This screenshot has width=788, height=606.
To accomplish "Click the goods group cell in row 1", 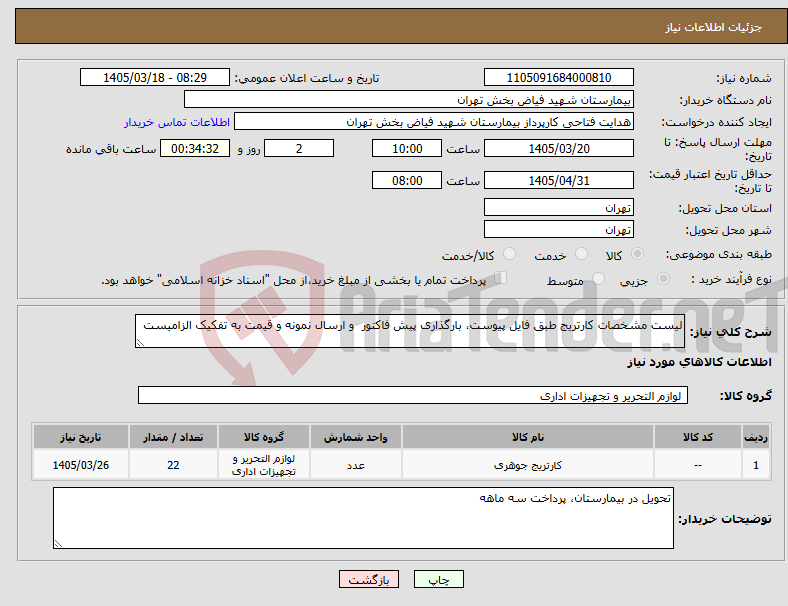I will pyautogui.click(x=264, y=465).
